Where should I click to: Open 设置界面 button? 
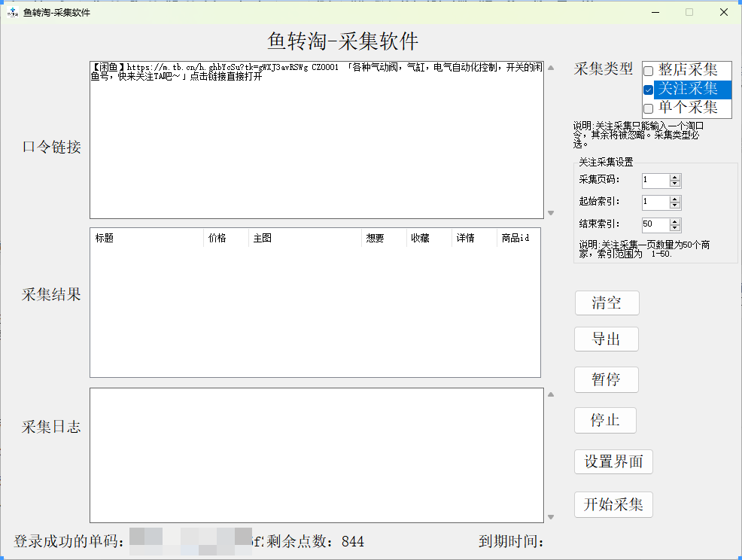614,461
